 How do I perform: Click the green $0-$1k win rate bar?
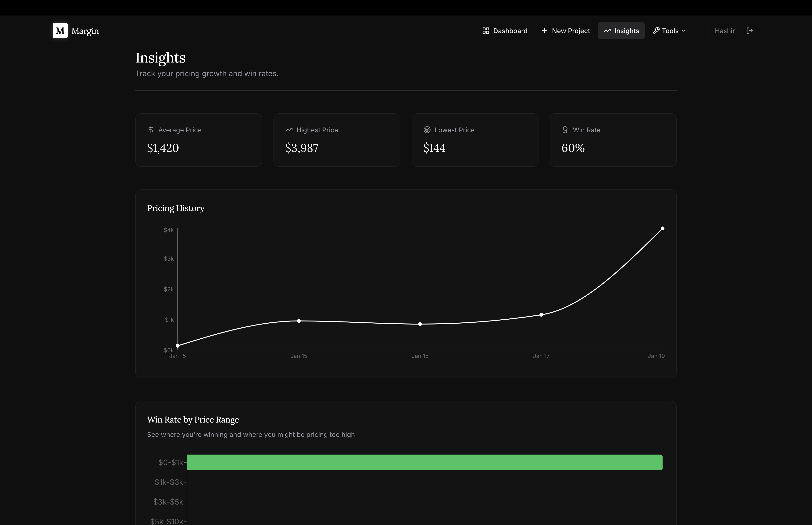[x=425, y=462]
